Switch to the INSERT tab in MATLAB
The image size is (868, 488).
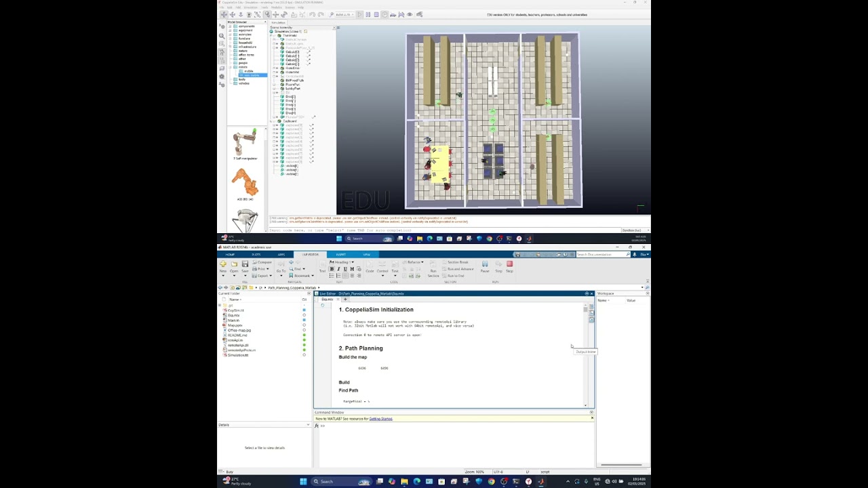point(341,255)
